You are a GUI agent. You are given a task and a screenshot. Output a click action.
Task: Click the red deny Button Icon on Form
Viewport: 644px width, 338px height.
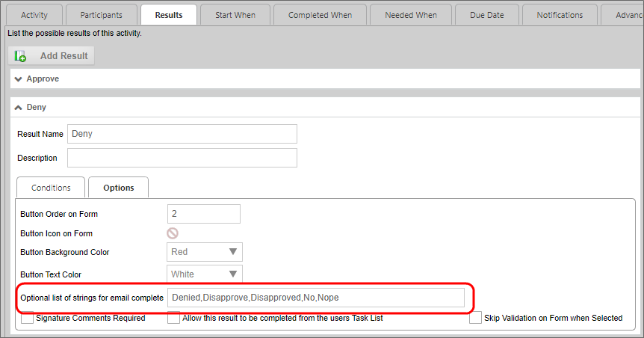pos(173,233)
